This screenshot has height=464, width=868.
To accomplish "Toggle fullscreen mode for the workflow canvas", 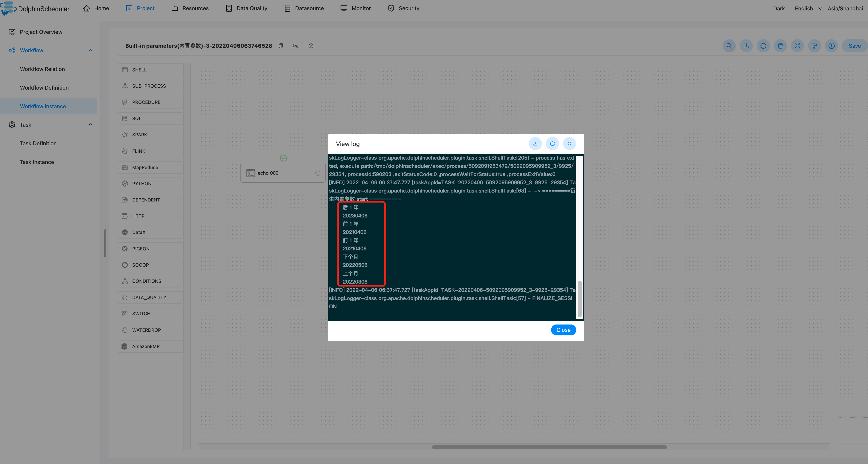I will [x=797, y=46].
